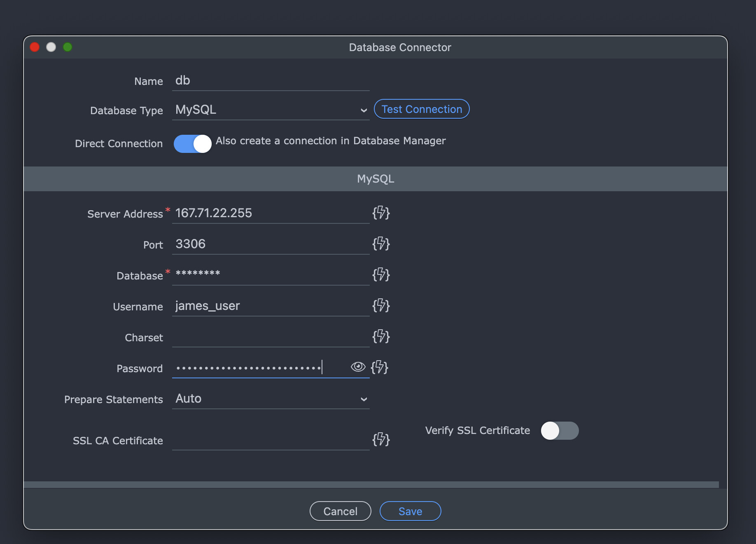Click the variable icon beside Database field

(380, 275)
